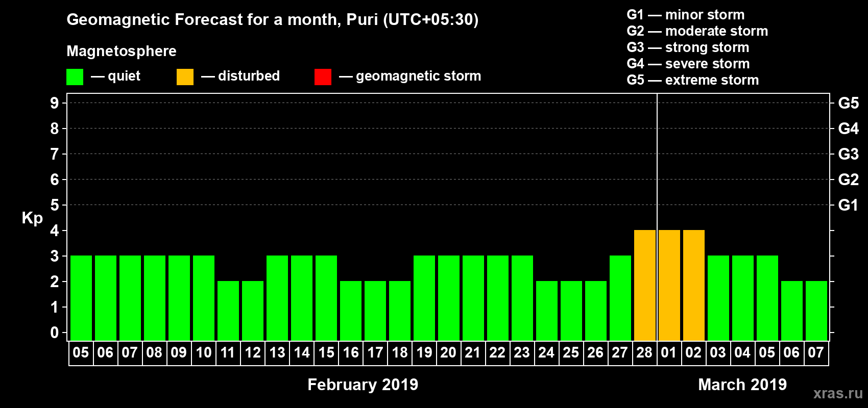Click the 'geomagnetic storm' legend text

(419, 76)
